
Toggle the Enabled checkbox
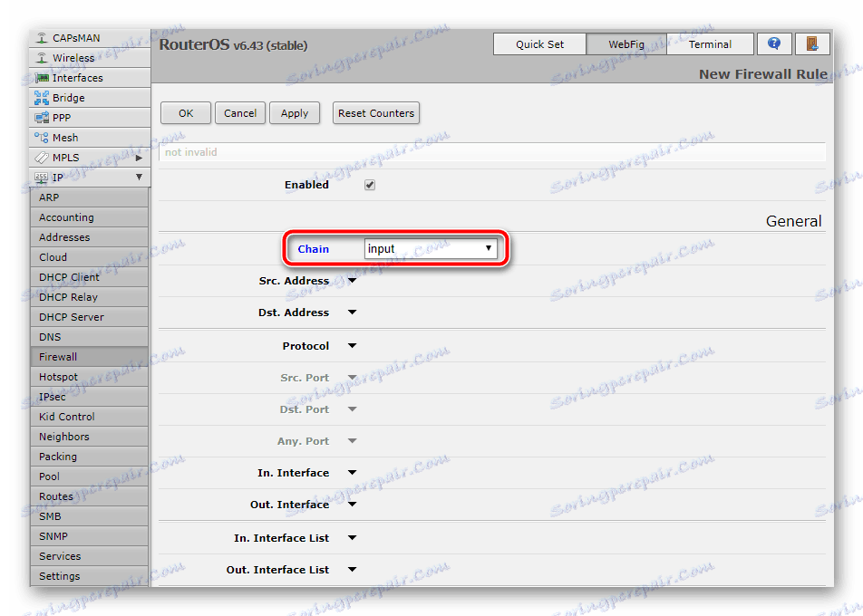pyautogui.click(x=370, y=185)
